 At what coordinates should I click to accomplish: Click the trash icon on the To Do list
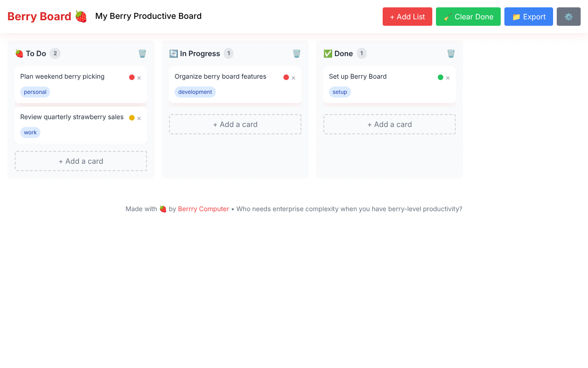[142, 53]
